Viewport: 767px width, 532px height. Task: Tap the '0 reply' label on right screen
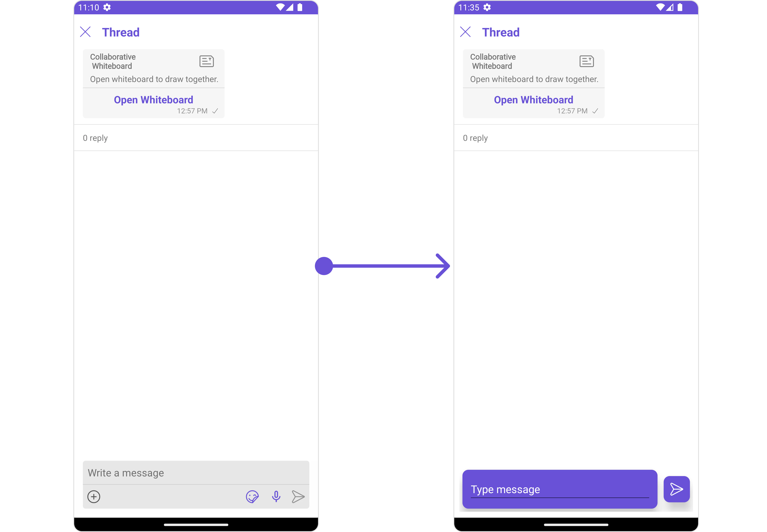pyautogui.click(x=475, y=138)
